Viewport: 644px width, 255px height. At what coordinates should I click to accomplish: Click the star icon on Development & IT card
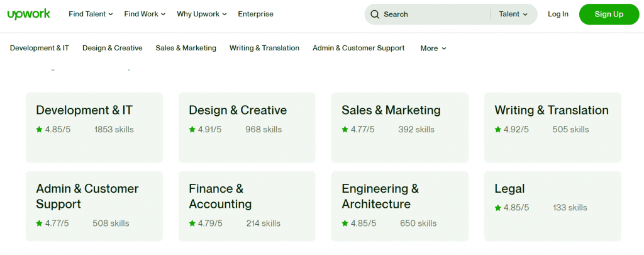39,130
